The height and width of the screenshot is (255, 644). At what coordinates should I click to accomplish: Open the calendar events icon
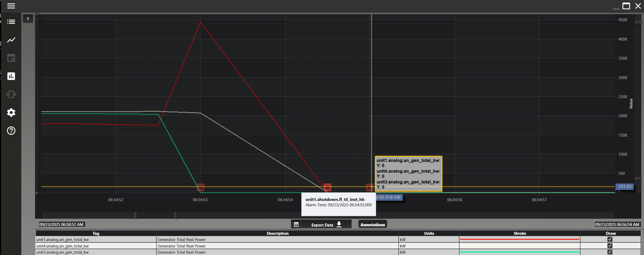(11, 58)
